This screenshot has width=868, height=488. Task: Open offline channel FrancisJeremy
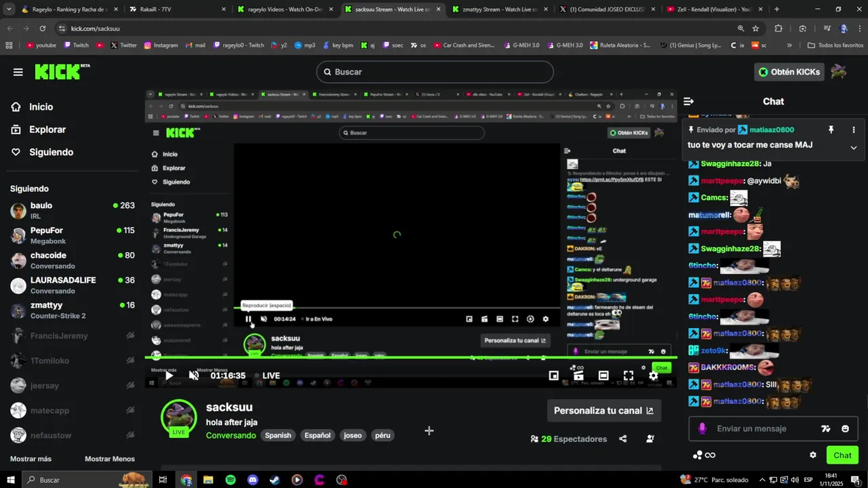tap(72, 335)
